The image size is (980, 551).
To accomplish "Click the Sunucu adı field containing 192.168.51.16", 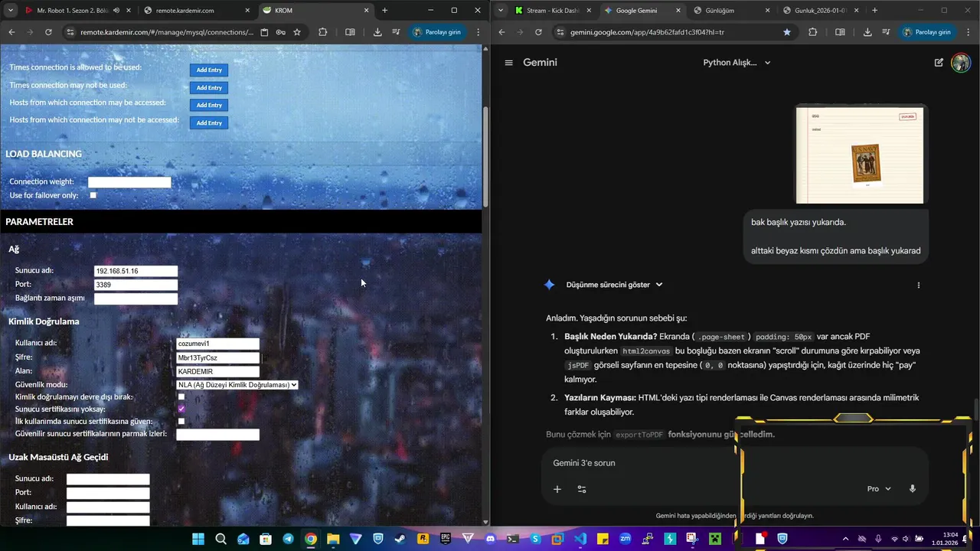I will pos(136,271).
